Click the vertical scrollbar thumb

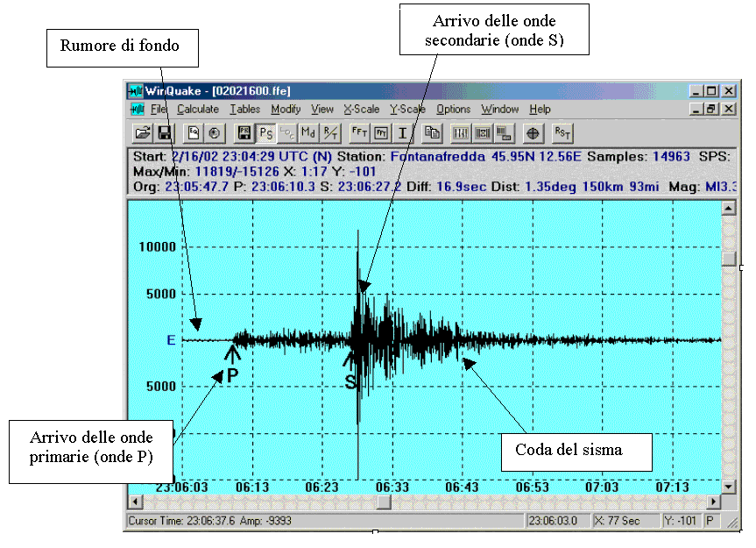(x=728, y=259)
